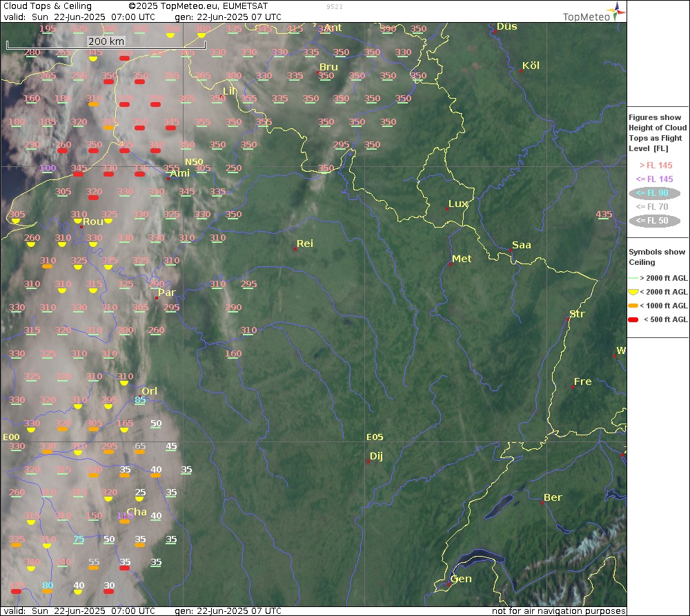Screen dimensions: 690x616
Task: Select the '> FL 145' legend entry
Action: (655, 166)
